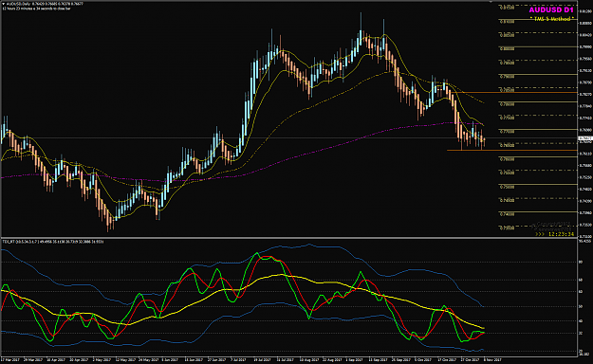Click the chart shift marker on the top edge

tap(491, 2)
